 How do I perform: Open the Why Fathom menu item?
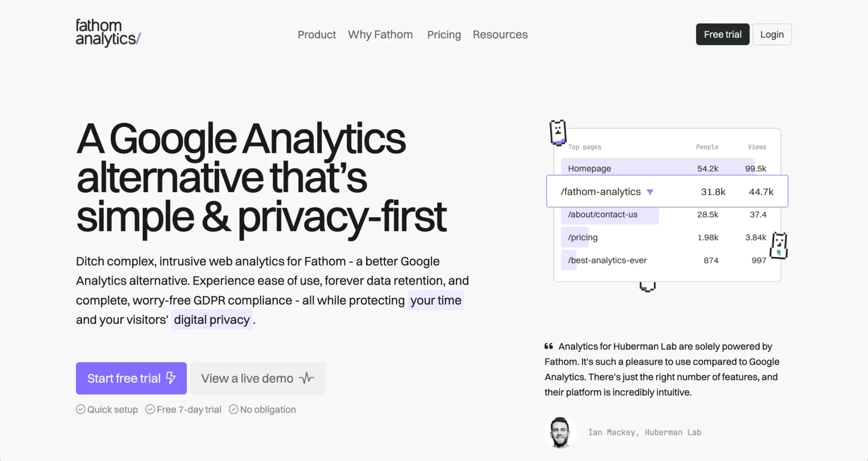click(x=380, y=34)
